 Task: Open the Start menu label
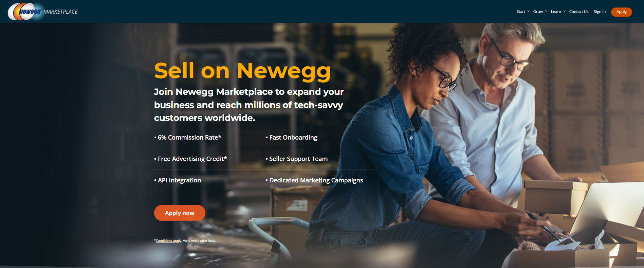521,12
